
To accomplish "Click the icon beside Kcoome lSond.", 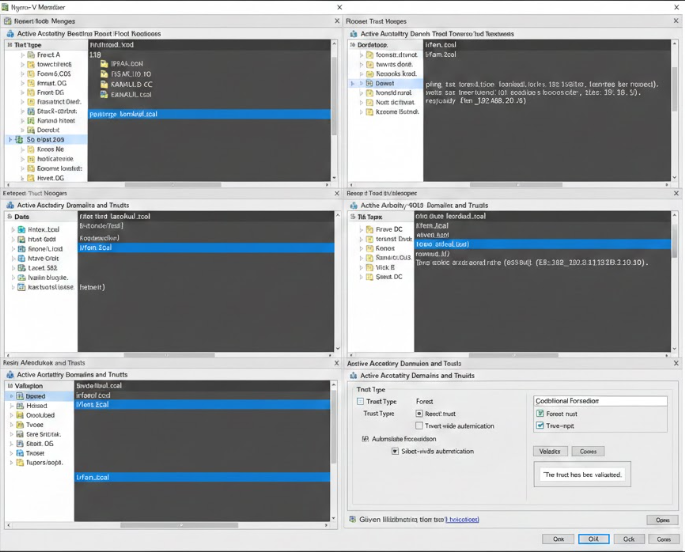I will click(370, 112).
